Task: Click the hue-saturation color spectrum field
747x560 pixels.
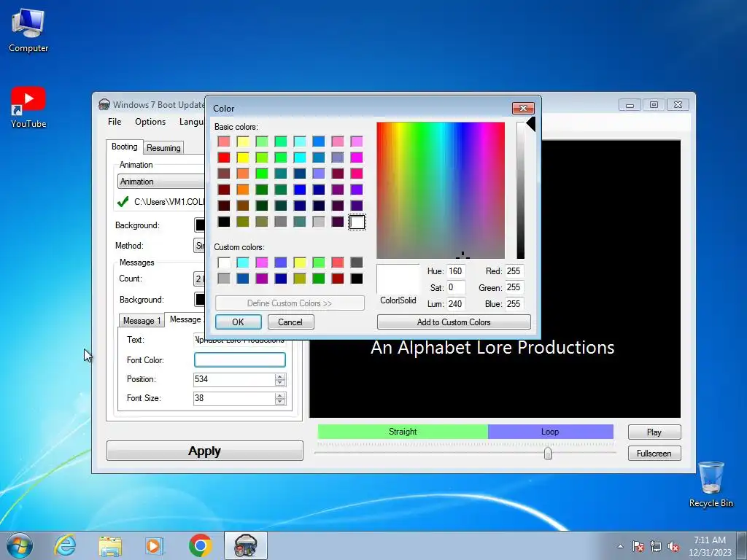Action: 441,190
